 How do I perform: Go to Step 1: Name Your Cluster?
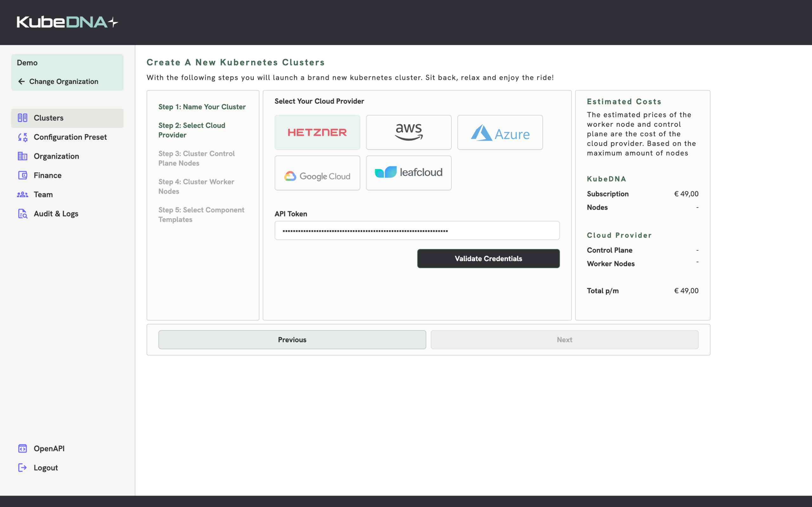(202, 107)
